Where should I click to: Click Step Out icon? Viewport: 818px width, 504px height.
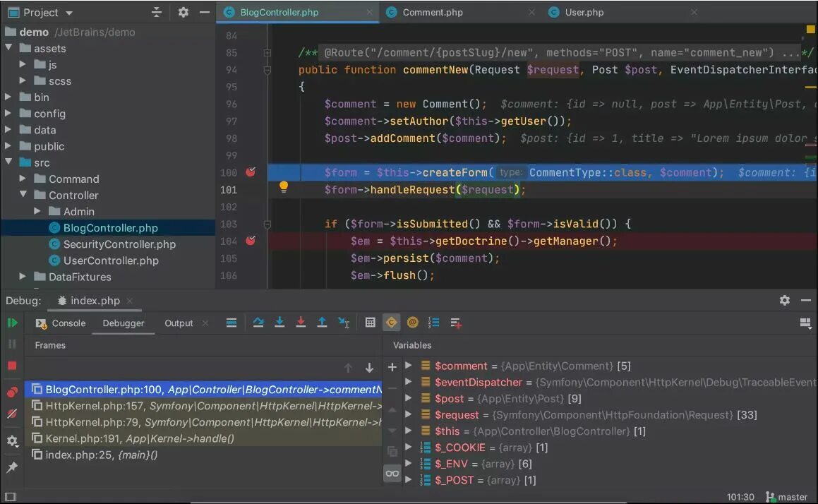(x=322, y=323)
